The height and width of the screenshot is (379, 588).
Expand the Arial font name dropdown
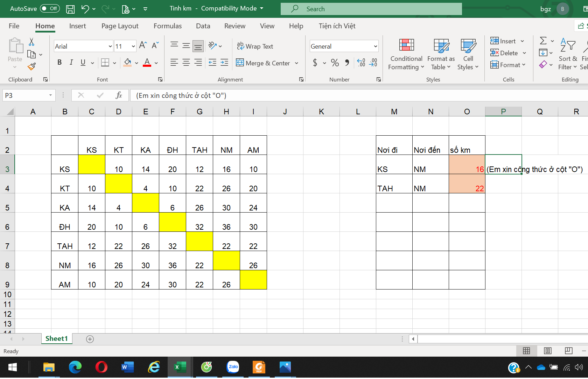point(110,47)
